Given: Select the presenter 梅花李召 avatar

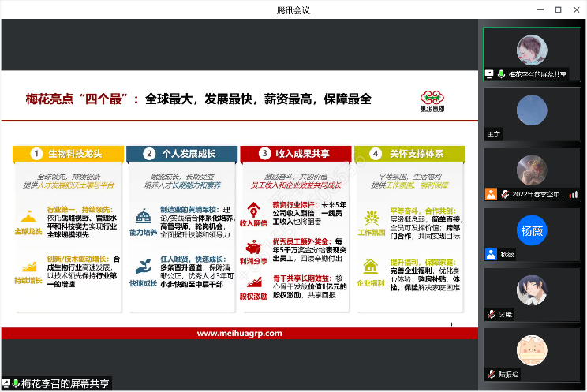Looking at the screenshot, I should [x=532, y=50].
